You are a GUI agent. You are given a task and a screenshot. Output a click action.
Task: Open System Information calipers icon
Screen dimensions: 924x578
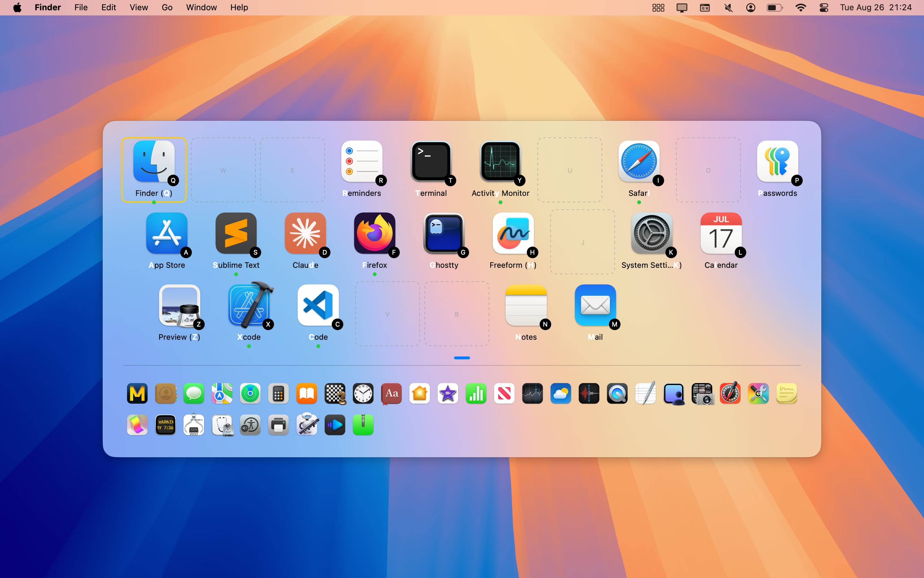(x=194, y=425)
